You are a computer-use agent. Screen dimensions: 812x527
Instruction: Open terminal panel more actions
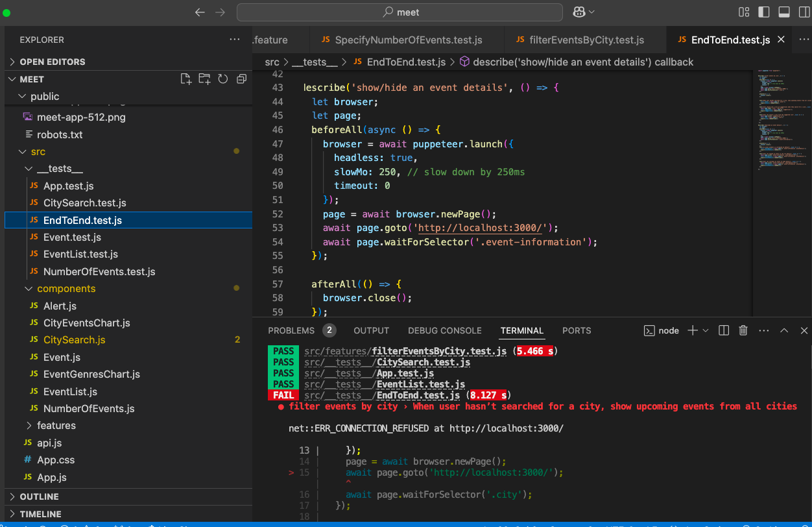coord(763,330)
